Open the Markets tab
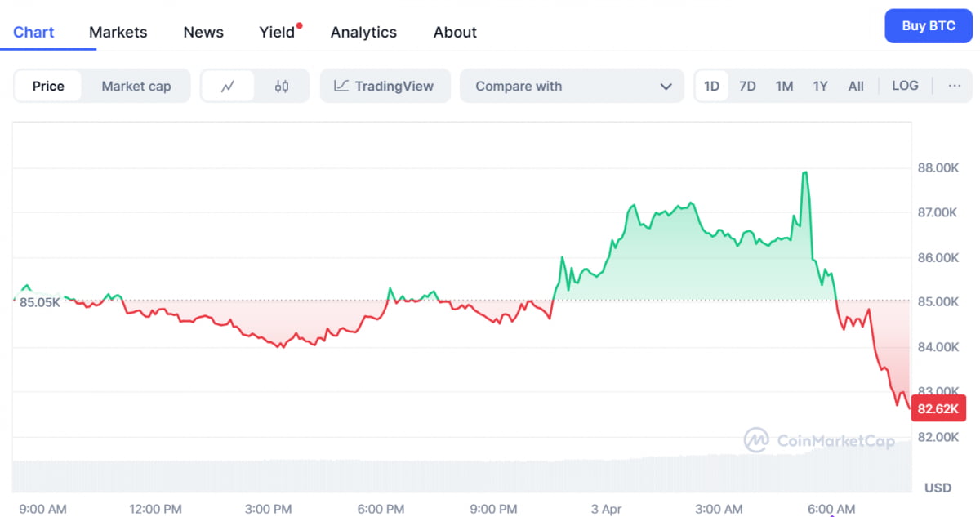The image size is (980, 517). pyautogui.click(x=118, y=32)
